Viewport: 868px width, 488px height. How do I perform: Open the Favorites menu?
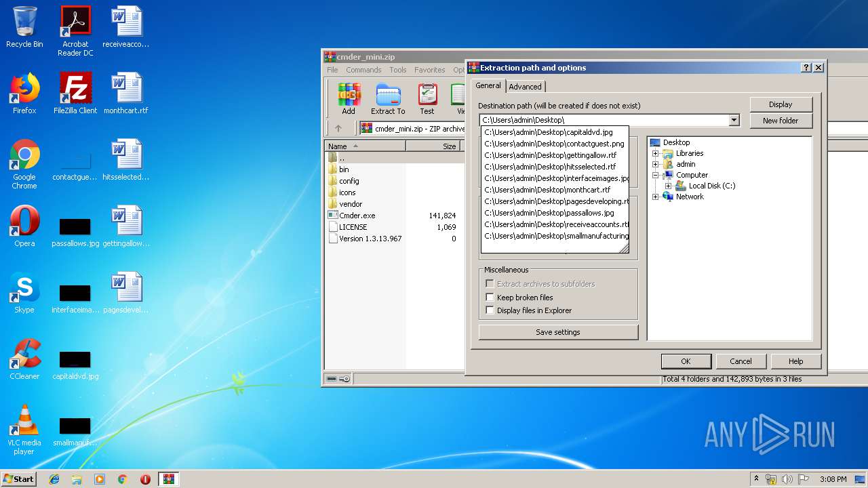tap(430, 70)
